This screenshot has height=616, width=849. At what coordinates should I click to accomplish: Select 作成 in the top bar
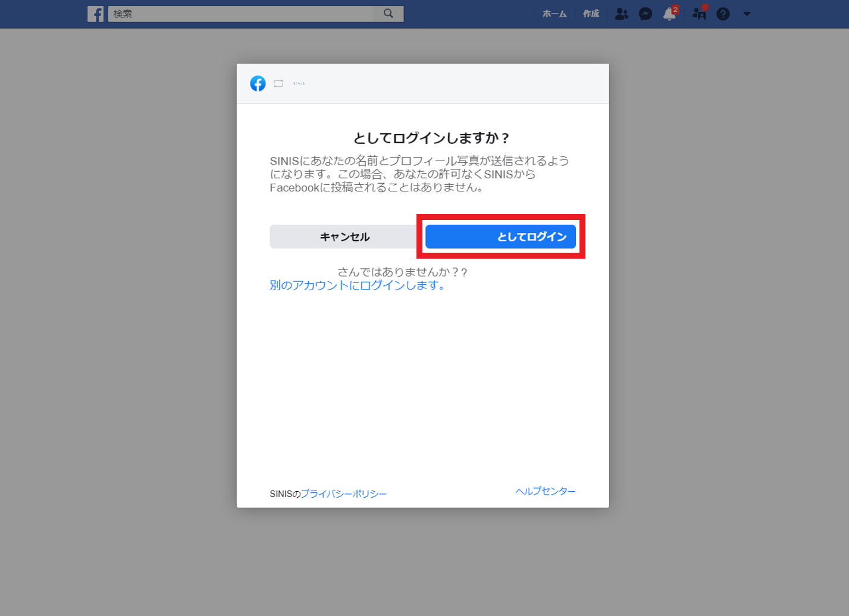pyautogui.click(x=591, y=14)
